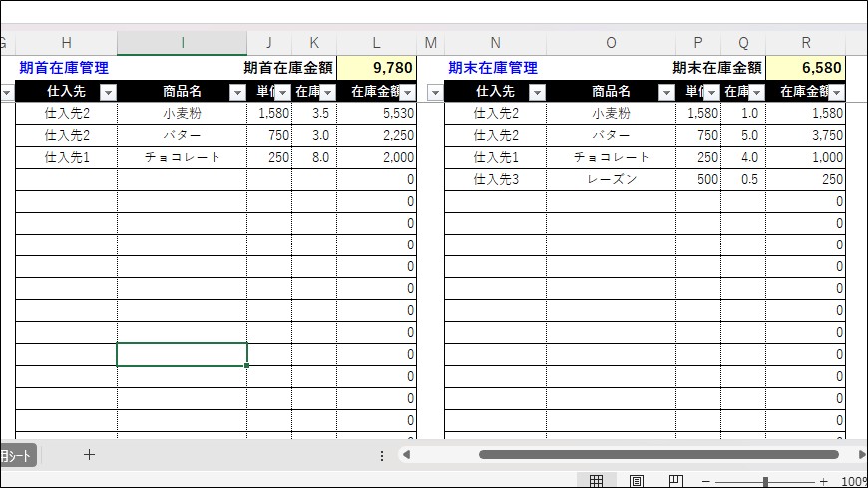
Task: Open 商品名 filter in 期首在庫管理 table
Action: pos(237,92)
